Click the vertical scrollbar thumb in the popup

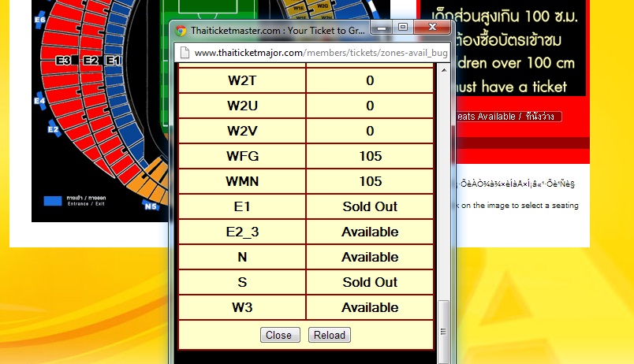(443, 332)
